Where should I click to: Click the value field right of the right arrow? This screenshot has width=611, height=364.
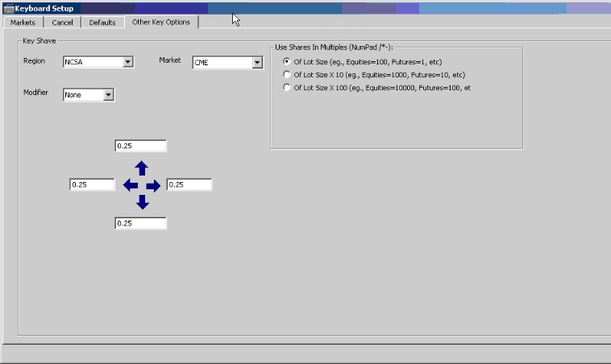pyautogui.click(x=189, y=185)
